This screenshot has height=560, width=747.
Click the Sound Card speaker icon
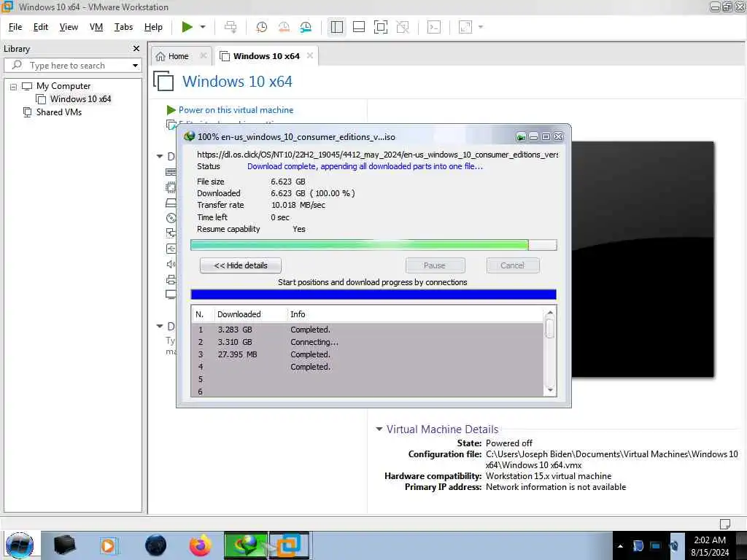click(171, 264)
